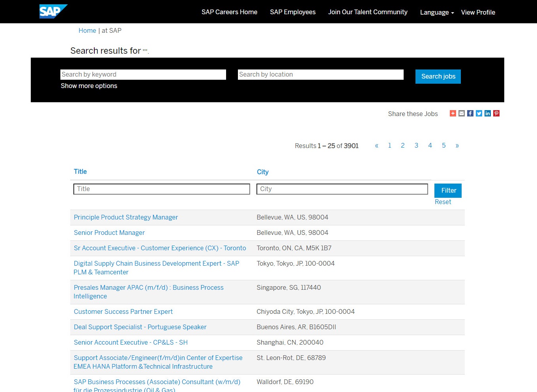Open SAP Careers Home menu item

pos(229,12)
